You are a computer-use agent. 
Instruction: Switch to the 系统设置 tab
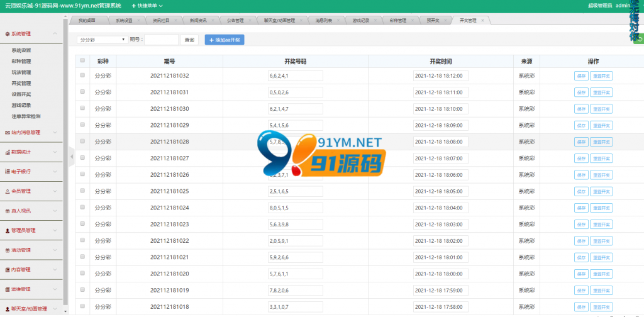pyautogui.click(x=125, y=20)
